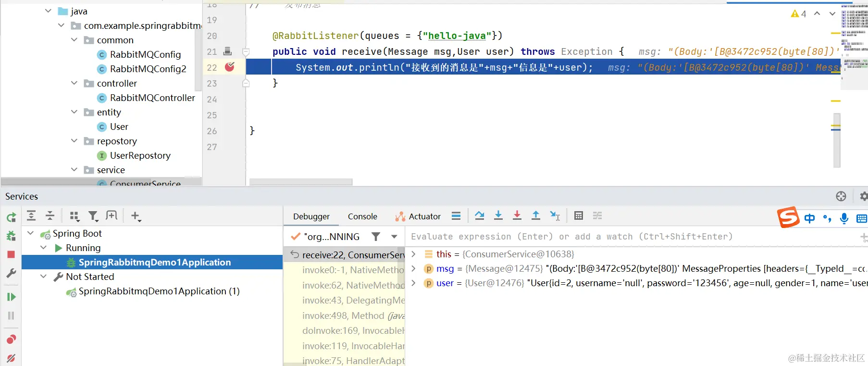Click the layout lines icon beside Actuator

pyautogui.click(x=456, y=216)
